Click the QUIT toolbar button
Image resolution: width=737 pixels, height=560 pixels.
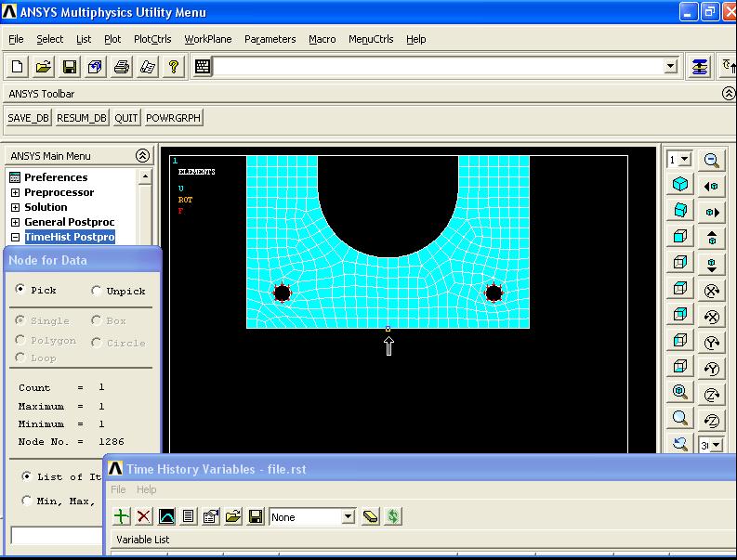[126, 118]
